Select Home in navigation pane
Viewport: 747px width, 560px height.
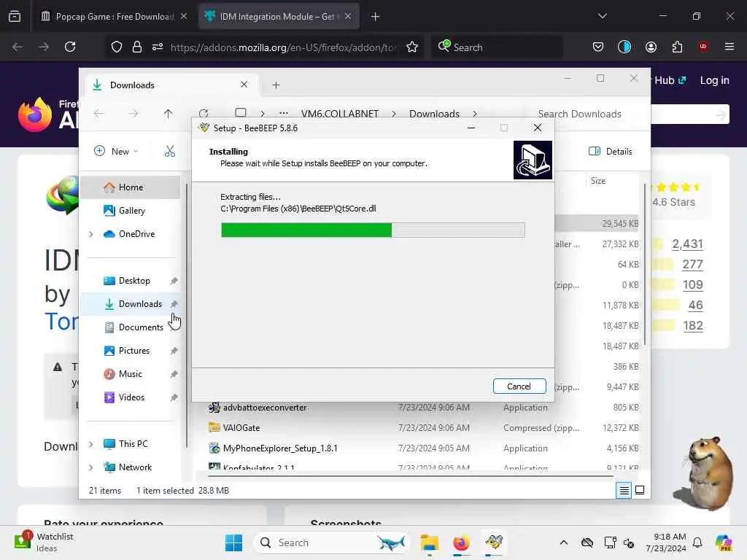point(130,187)
